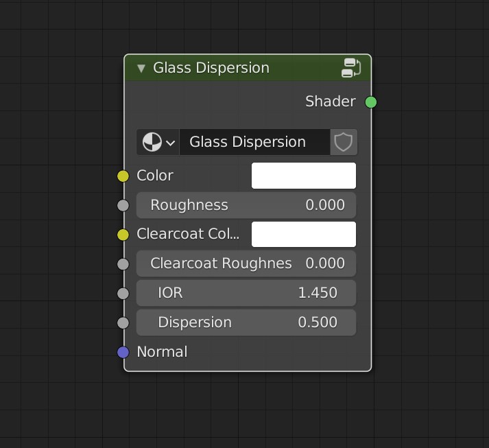The image size is (489, 448).
Task: Click the yellow Color input socket
Action: tap(123, 176)
